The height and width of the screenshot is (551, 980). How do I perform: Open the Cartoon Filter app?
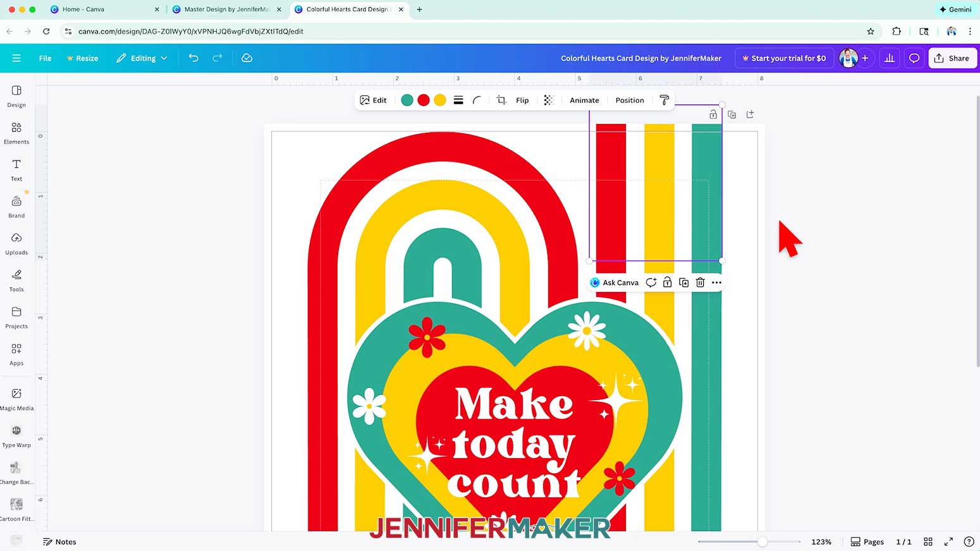[x=16, y=510]
